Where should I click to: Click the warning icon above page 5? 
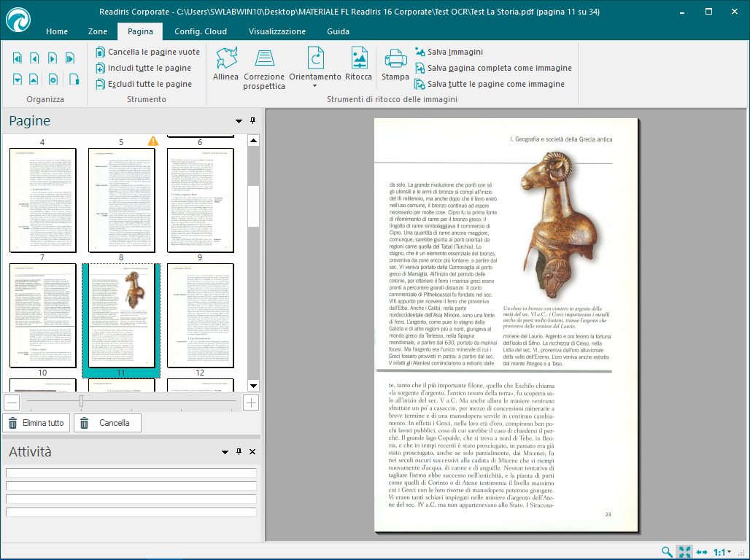pos(153,141)
